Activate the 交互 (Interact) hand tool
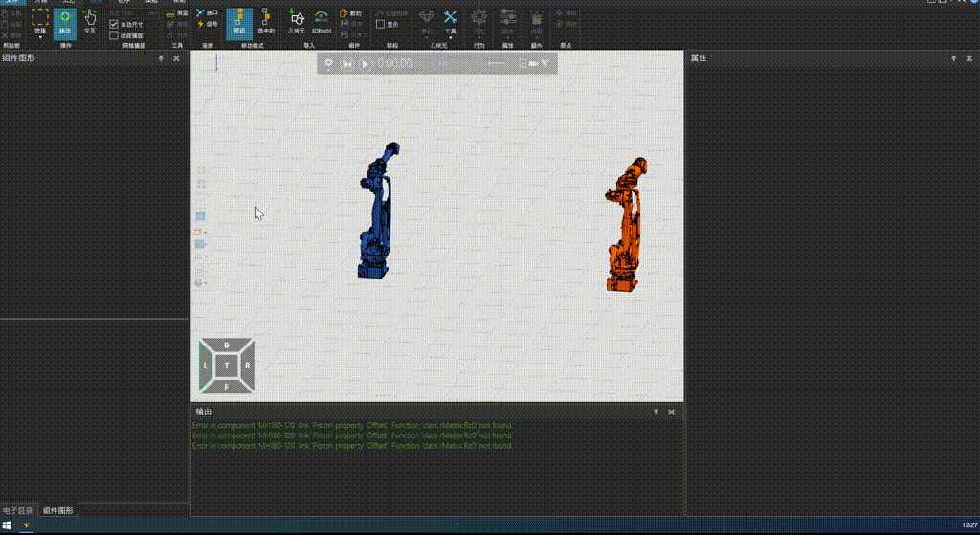Image resolution: width=980 pixels, height=535 pixels. 91,22
